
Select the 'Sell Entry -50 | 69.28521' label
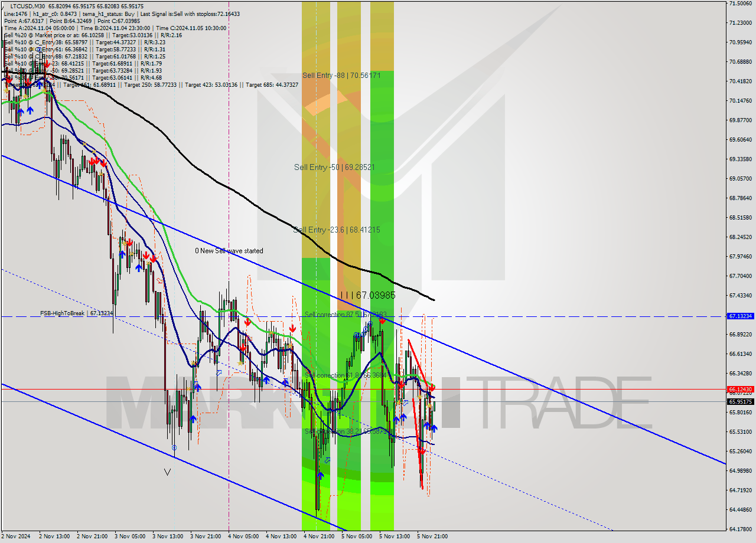[x=334, y=167]
